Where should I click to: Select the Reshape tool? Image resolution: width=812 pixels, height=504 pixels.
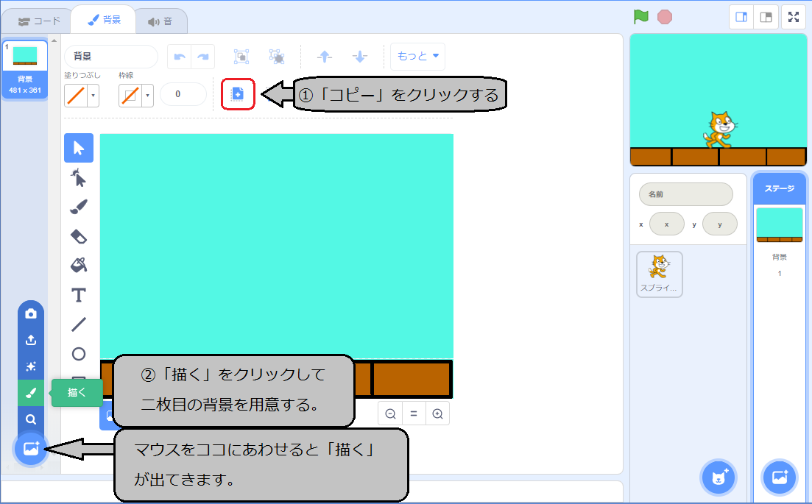pyautogui.click(x=79, y=177)
